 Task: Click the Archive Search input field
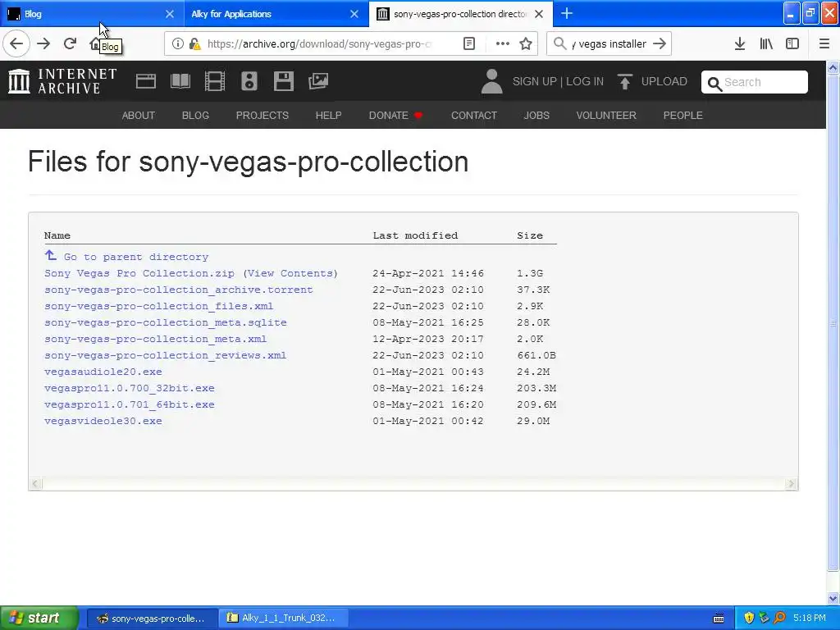click(x=755, y=82)
